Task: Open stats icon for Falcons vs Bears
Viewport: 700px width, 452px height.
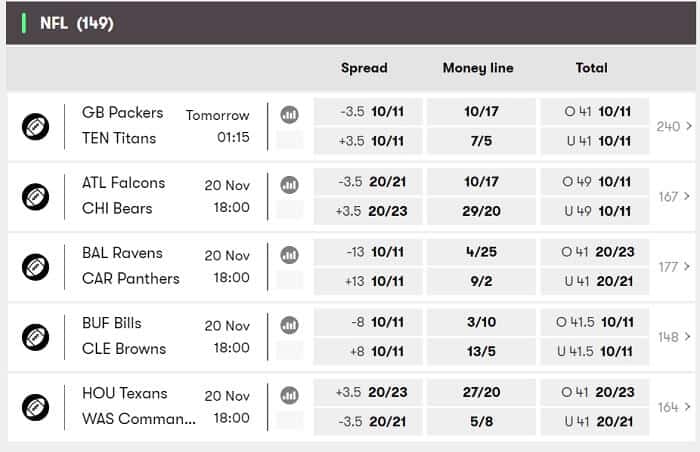Action: pyautogui.click(x=289, y=185)
